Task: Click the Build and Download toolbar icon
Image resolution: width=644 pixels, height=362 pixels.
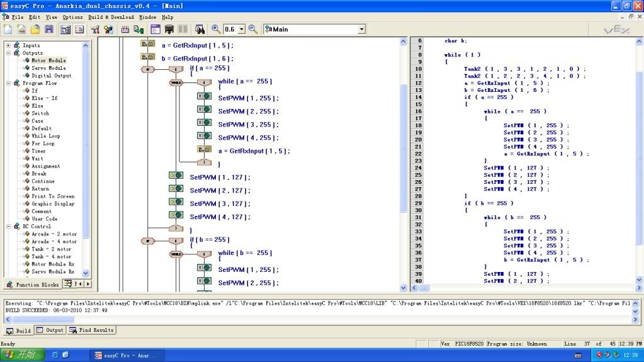Action: click(x=139, y=29)
